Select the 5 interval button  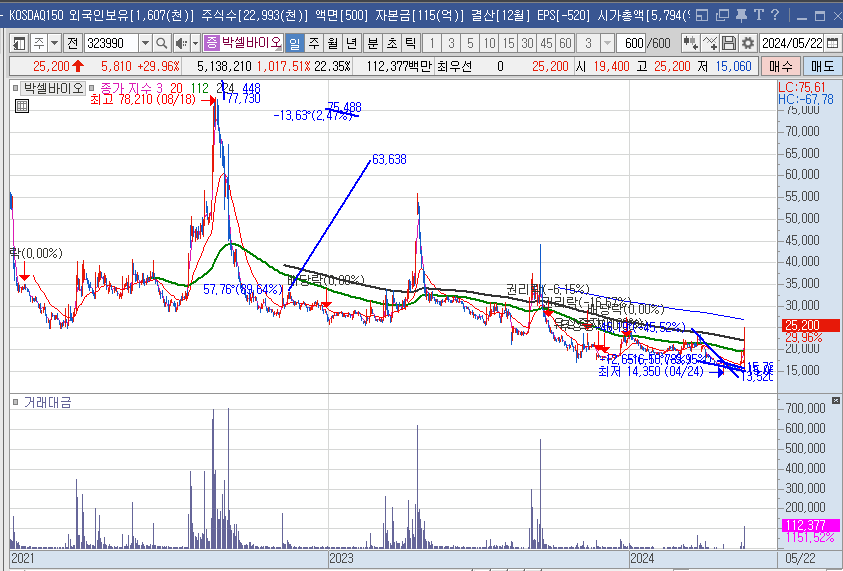click(x=470, y=42)
